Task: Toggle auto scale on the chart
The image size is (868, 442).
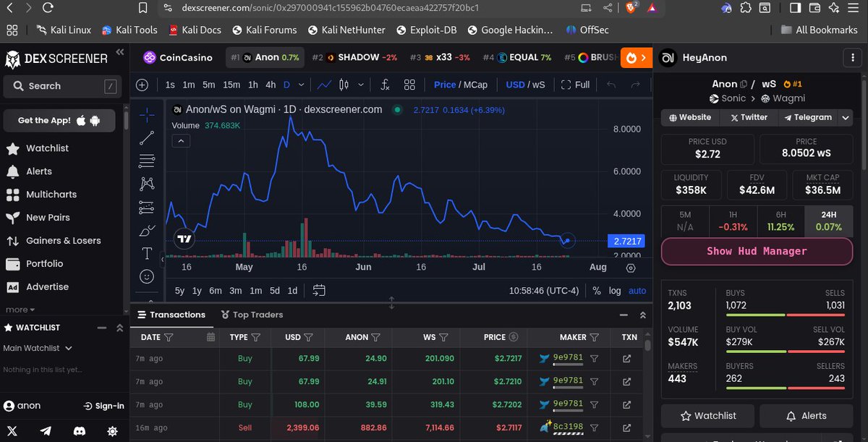Action: click(x=637, y=291)
